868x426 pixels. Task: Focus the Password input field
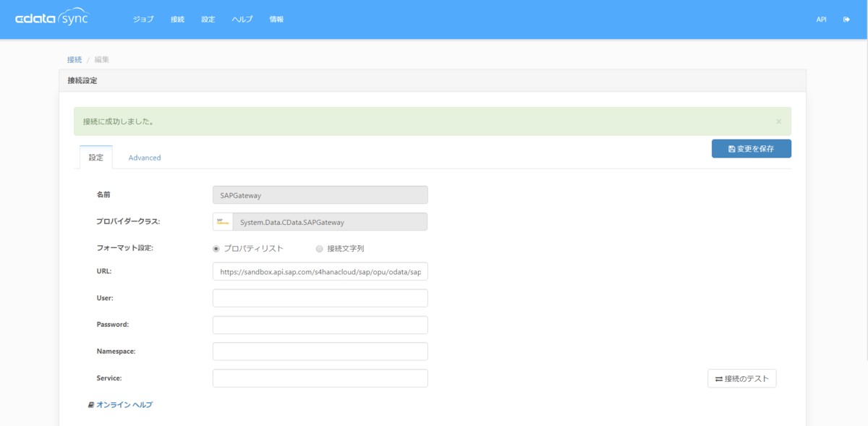point(320,325)
